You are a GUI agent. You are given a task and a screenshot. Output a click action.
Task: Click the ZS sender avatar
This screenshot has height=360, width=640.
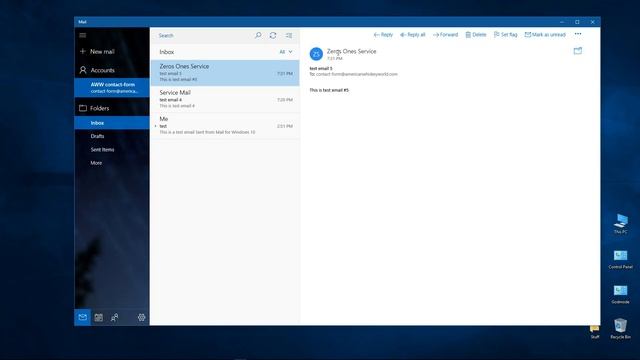coord(316,54)
